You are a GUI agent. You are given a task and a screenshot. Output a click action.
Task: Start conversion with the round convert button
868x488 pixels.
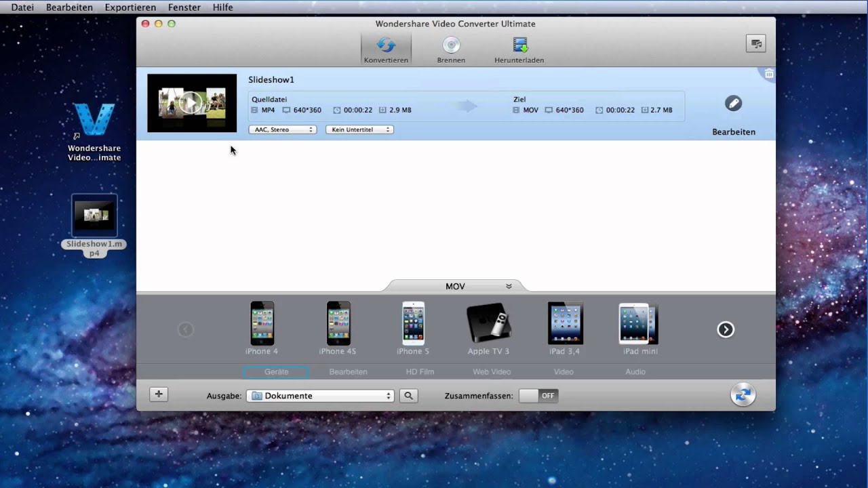[743, 394]
